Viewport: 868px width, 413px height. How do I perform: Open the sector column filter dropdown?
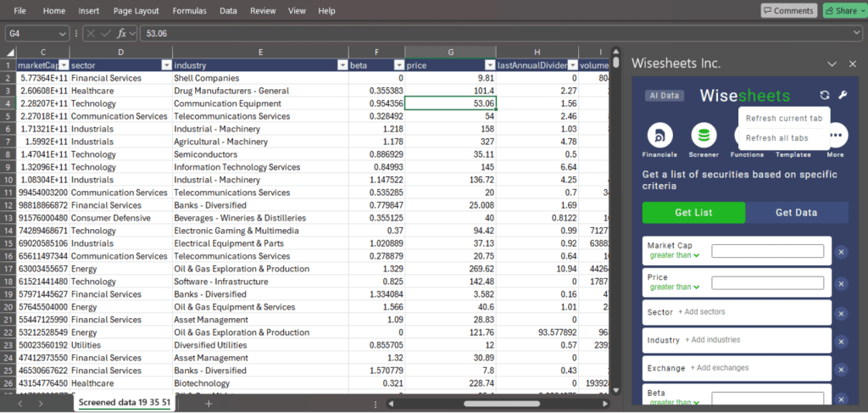click(x=164, y=65)
